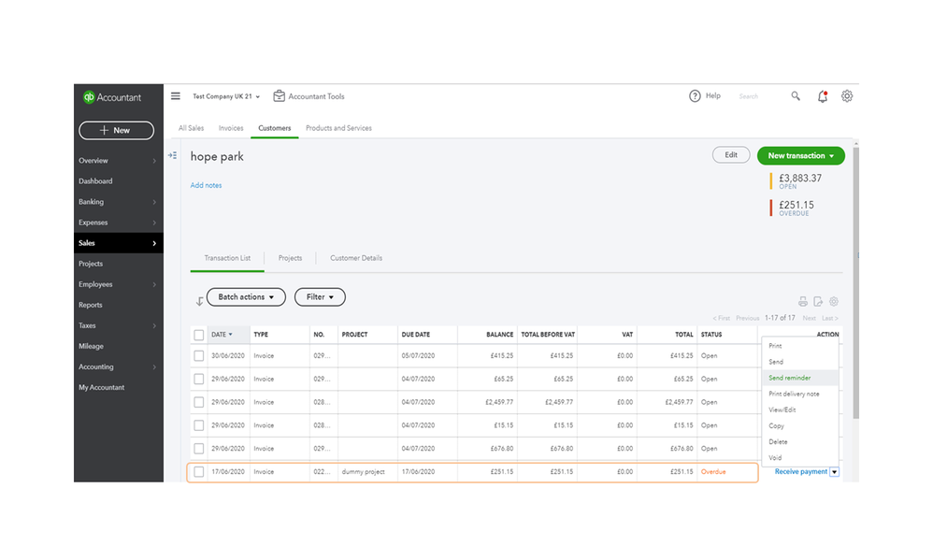This screenshot has height=560, width=933.
Task: Open Accountant Tools briefcase
Action: tap(280, 96)
